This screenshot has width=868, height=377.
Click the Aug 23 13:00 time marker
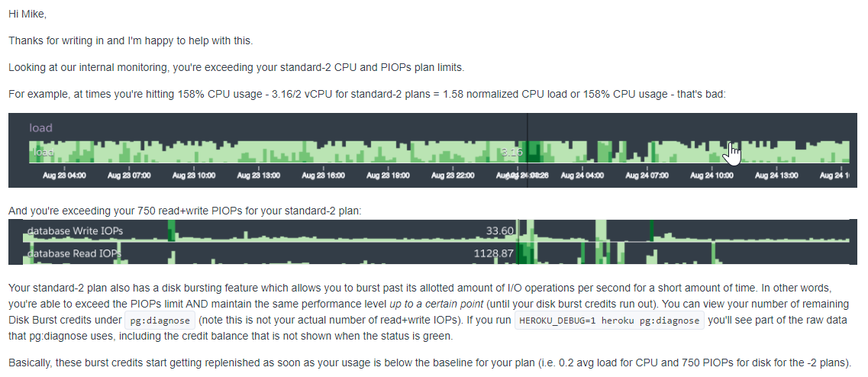258,175
